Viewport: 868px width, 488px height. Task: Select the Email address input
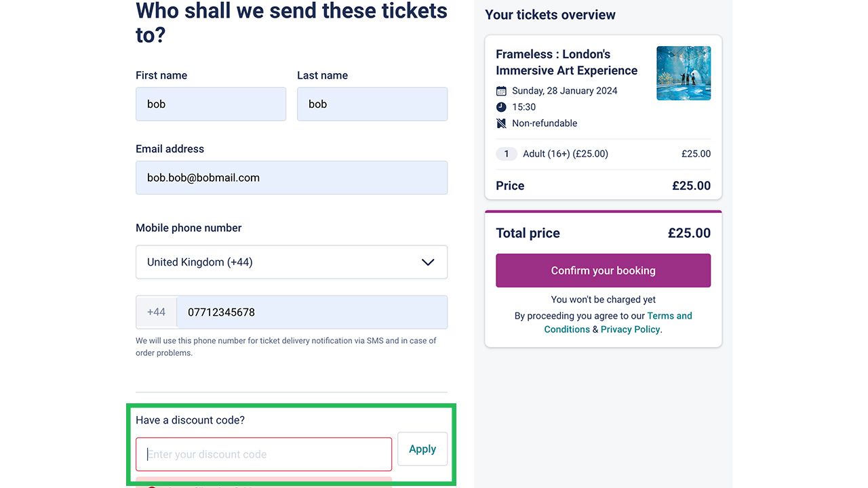291,178
